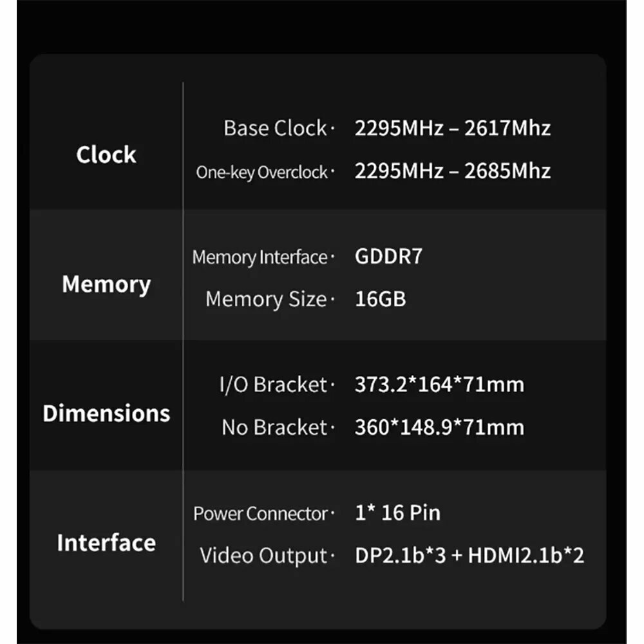This screenshot has height=644, width=644.
Task: Click the Video Output label
Action: [x=263, y=556]
